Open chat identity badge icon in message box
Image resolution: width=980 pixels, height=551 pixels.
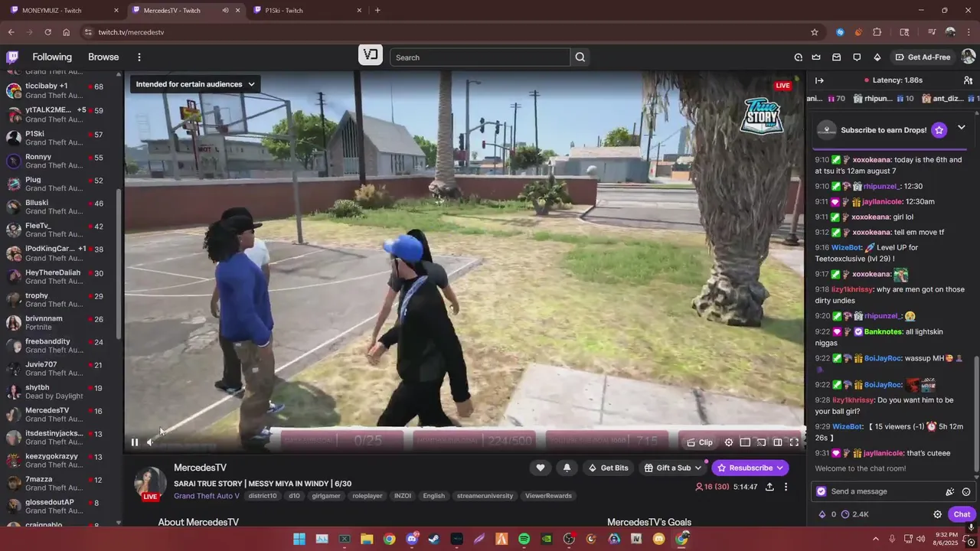point(822,491)
